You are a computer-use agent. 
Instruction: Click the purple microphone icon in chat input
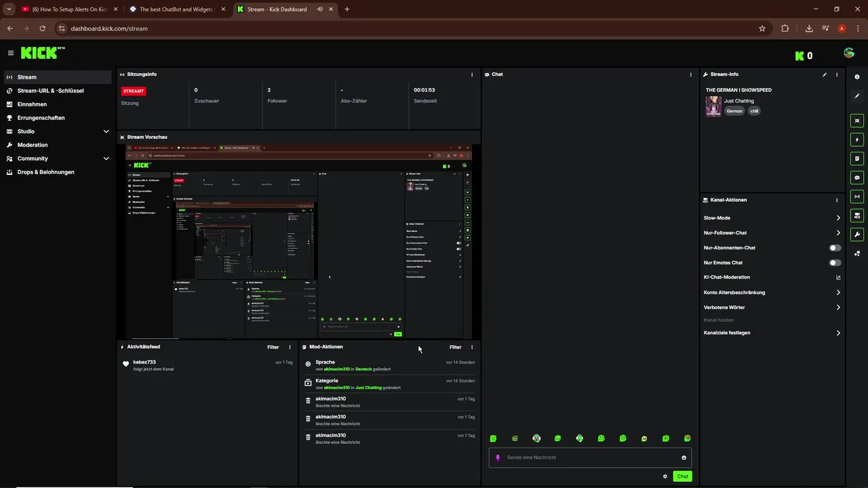(x=498, y=457)
